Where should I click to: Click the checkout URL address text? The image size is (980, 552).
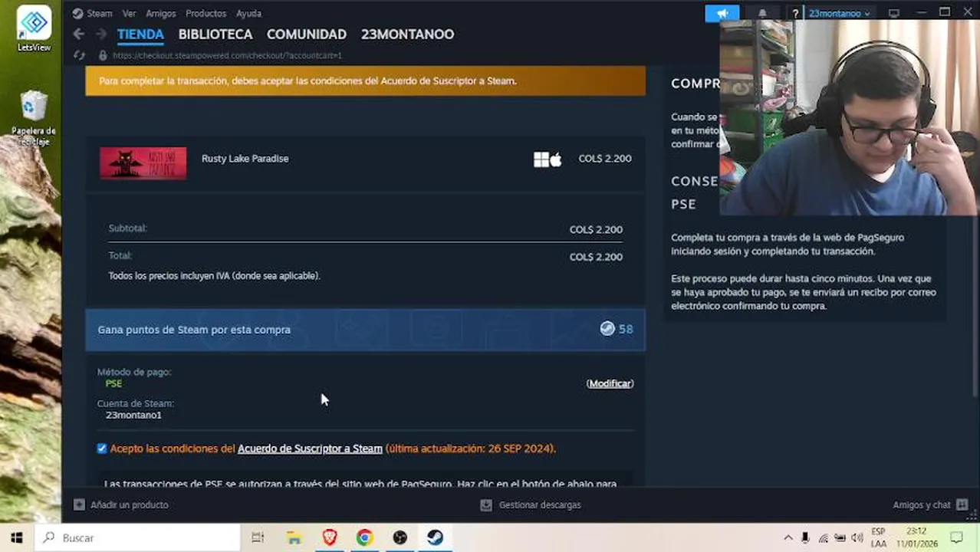point(227,55)
